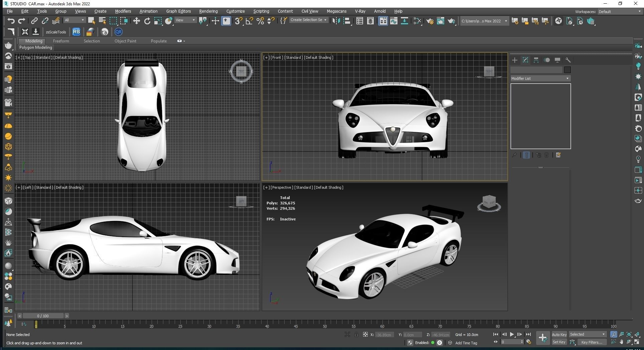The height and width of the screenshot is (350, 644).
Task: Toggle the 3D Snaps button
Action: click(238, 21)
